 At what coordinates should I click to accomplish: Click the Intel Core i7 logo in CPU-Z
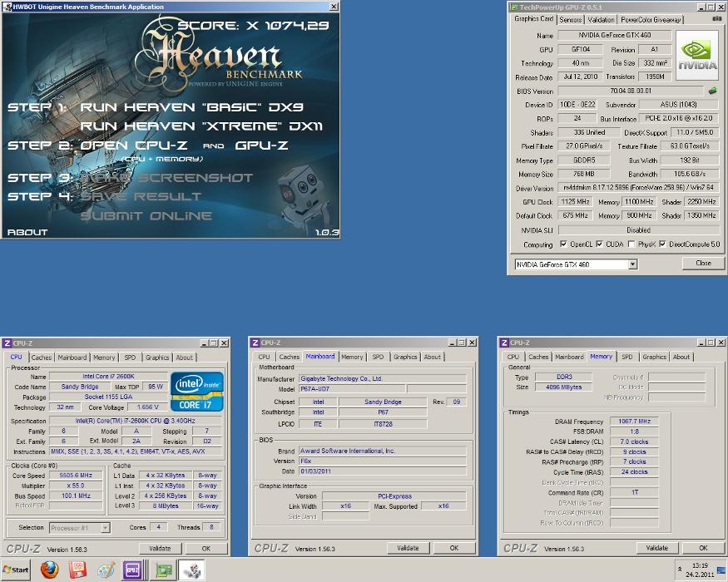[x=197, y=392]
